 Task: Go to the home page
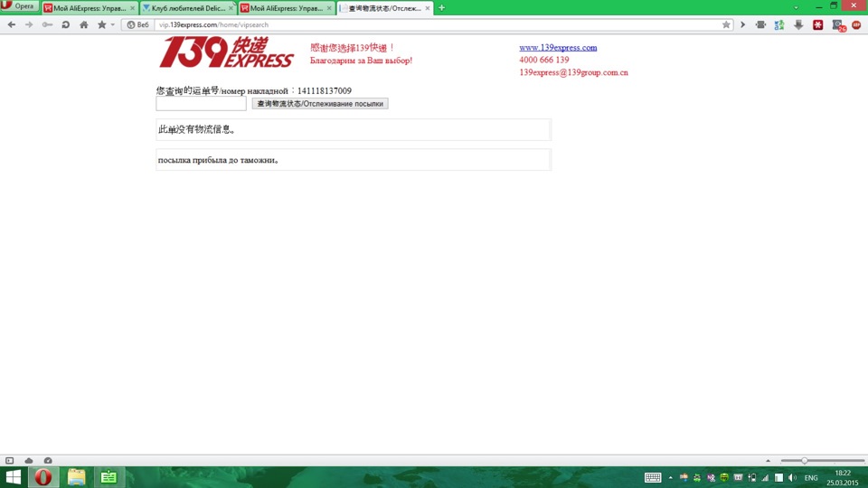pos(83,24)
